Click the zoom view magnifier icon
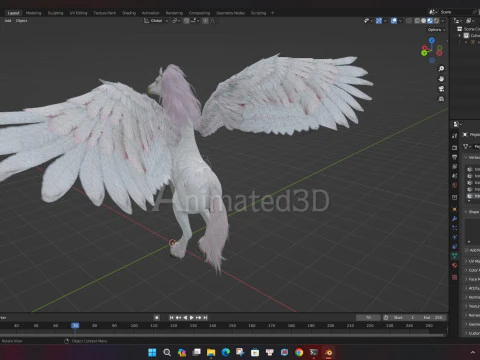The height and width of the screenshot is (360, 480). pos(441,69)
